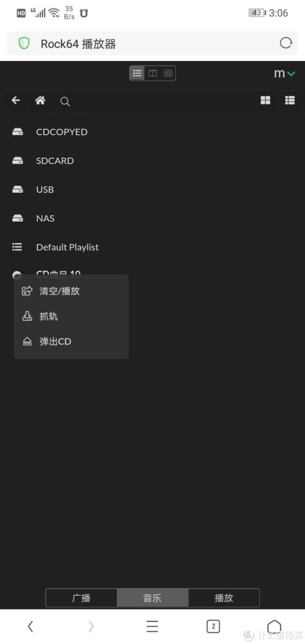305x644 pixels.
Task: Choose 抓轨 to rip the CD
Action: click(x=49, y=316)
